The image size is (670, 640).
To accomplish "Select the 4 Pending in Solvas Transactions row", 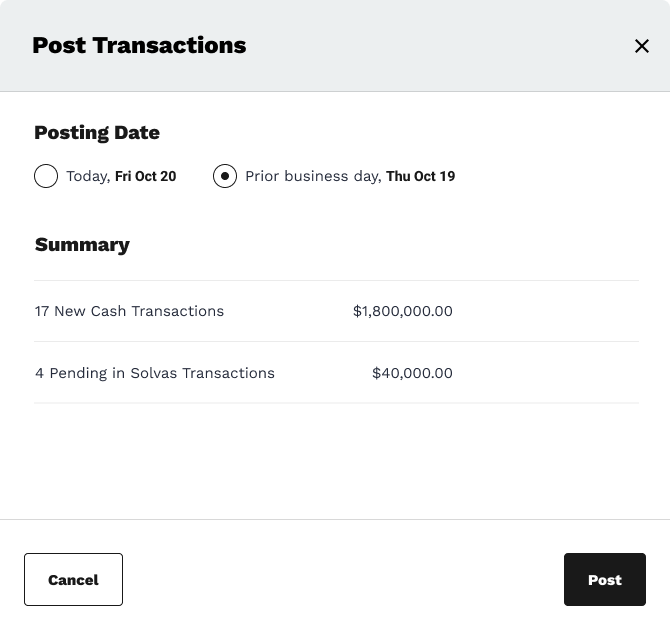I will click(x=155, y=373).
